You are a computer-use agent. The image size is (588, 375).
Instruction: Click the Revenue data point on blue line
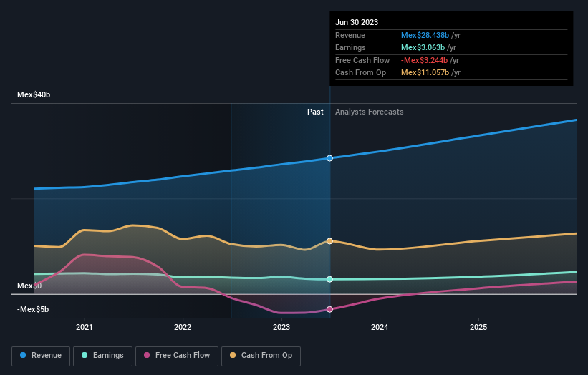click(329, 158)
